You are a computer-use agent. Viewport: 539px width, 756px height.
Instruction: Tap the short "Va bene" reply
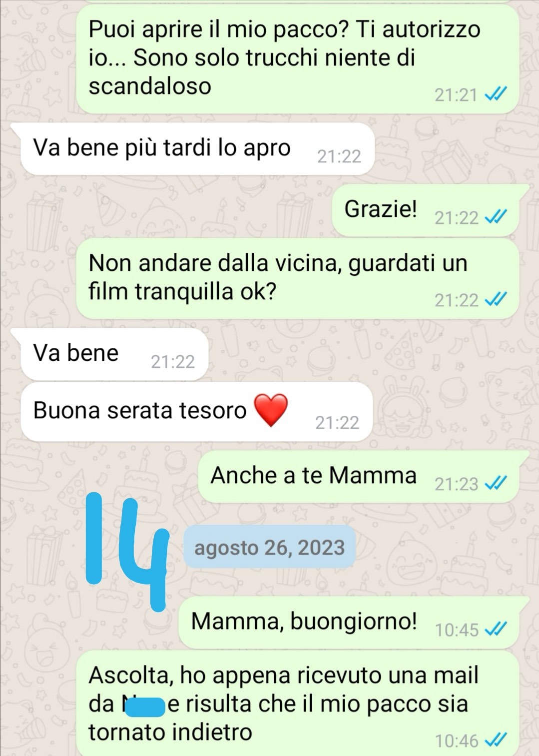tap(114, 354)
